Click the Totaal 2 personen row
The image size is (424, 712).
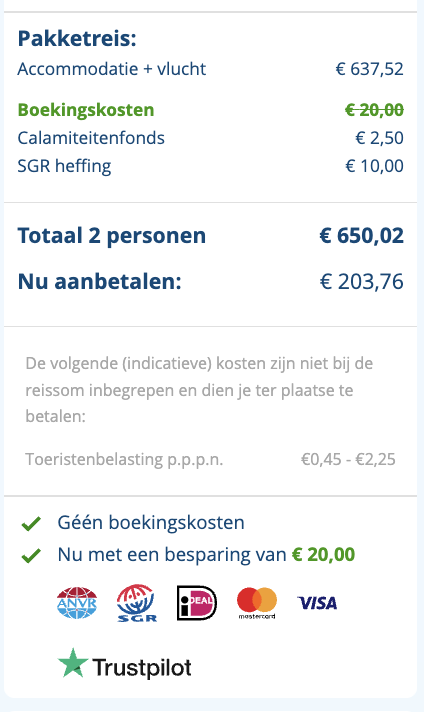tap(210, 236)
